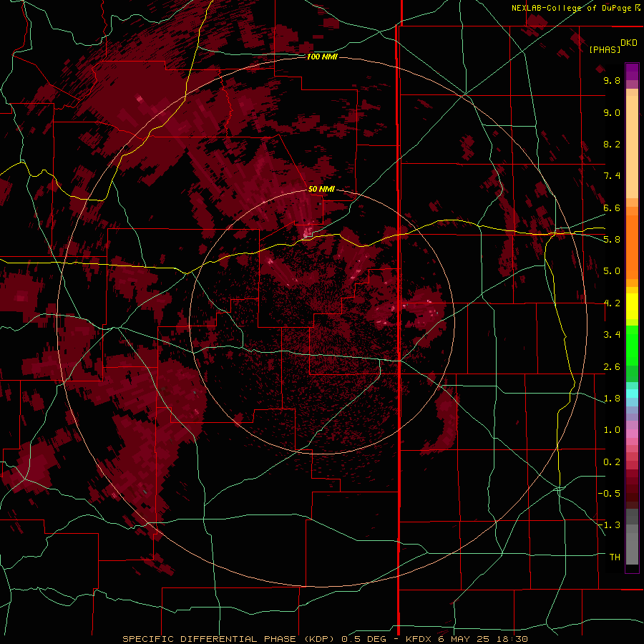Select the 50 NMI range ring label
The width and height of the screenshot is (644, 644).
(321, 189)
